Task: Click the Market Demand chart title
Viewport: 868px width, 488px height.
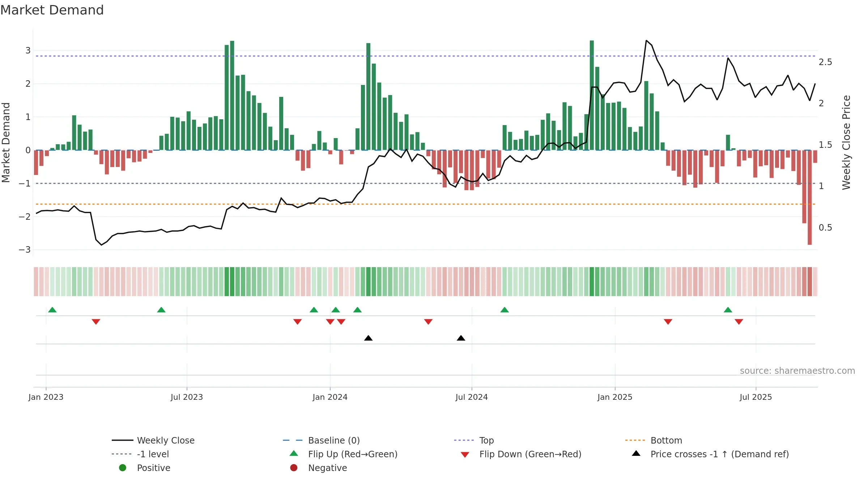Action: coord(52,10)
